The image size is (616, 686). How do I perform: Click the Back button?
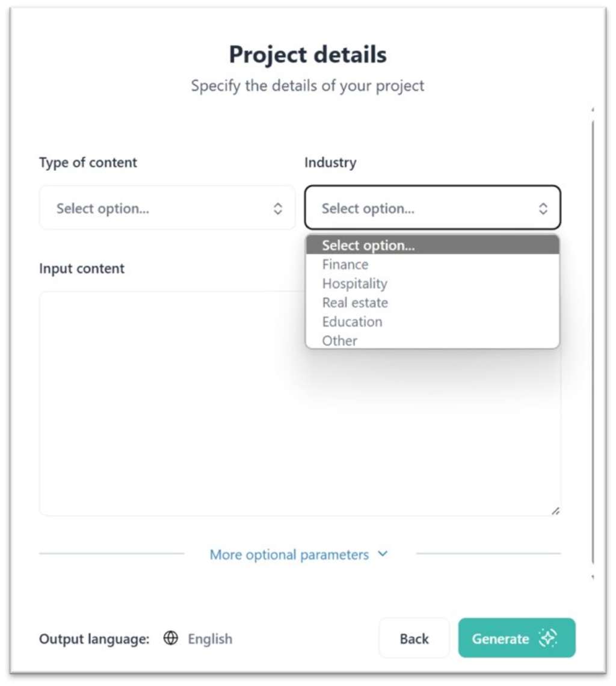click(413, 638)
